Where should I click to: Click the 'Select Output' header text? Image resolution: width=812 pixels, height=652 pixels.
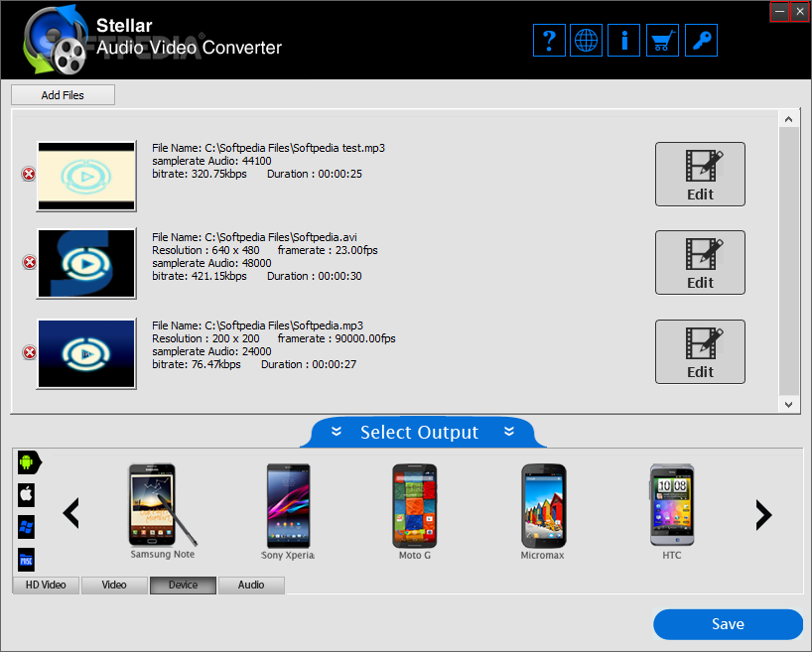tap(420, 432)
